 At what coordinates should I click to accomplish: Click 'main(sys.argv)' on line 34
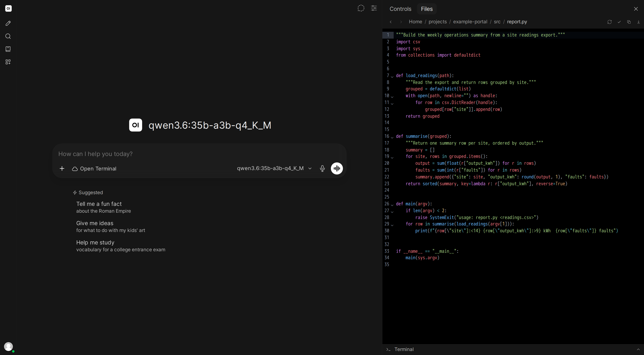point(422,258)
